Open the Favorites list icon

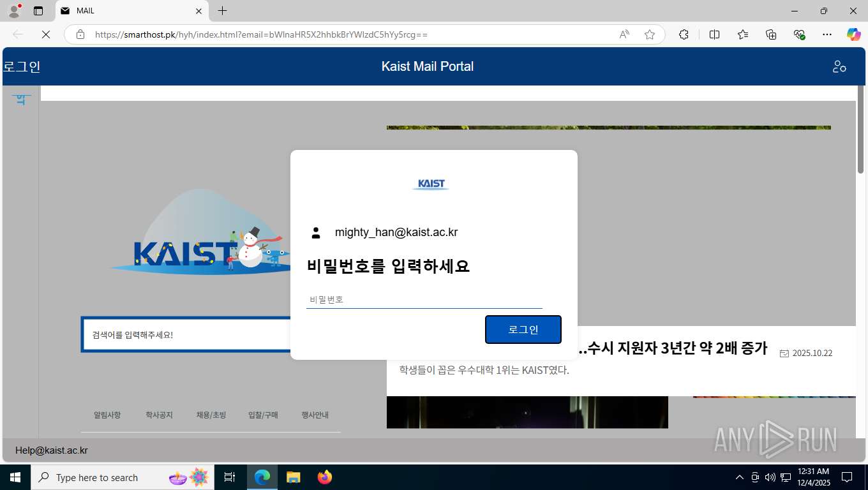coord(743,34)
